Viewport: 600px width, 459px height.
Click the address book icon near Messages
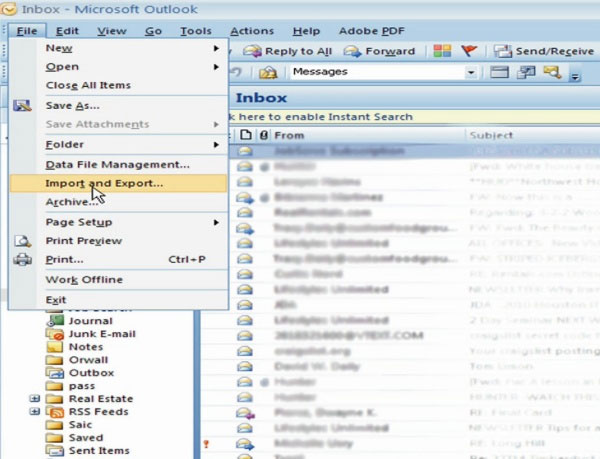[x=268, y=72]
